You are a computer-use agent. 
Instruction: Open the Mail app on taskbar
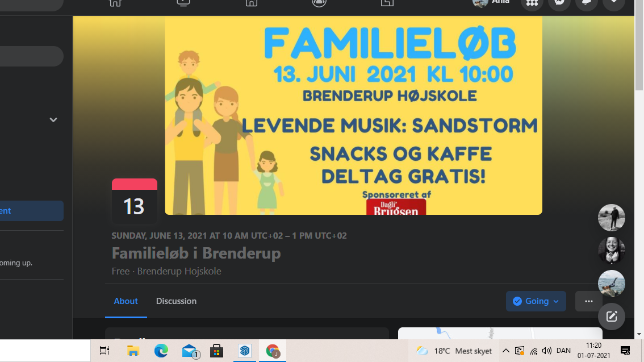pyautogui.click(x=190, y=351)
